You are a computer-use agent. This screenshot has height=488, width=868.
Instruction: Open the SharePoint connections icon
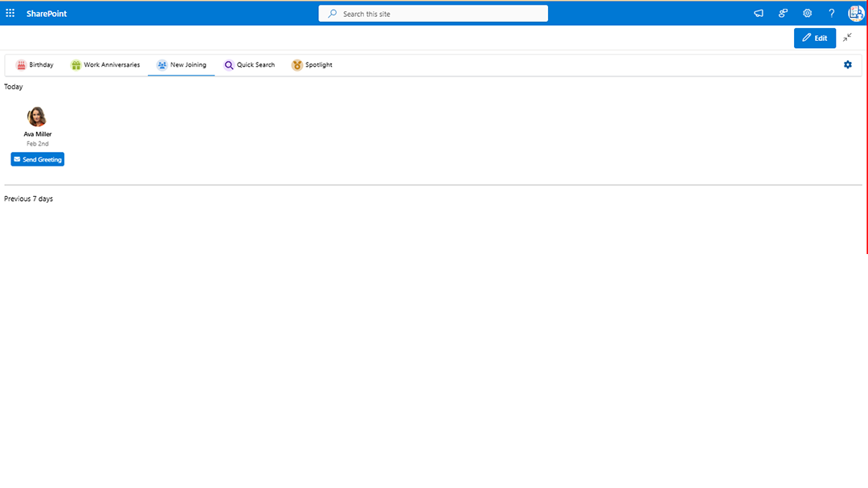click(783, 13)
